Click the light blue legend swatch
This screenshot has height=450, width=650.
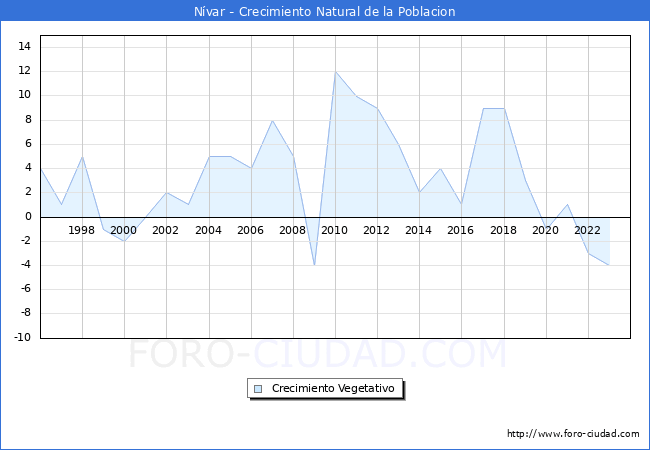(x=258, y=389)
